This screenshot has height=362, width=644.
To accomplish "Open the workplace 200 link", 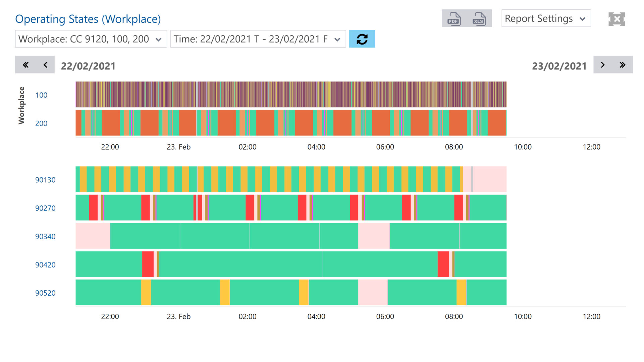I will tap(41, 123).
